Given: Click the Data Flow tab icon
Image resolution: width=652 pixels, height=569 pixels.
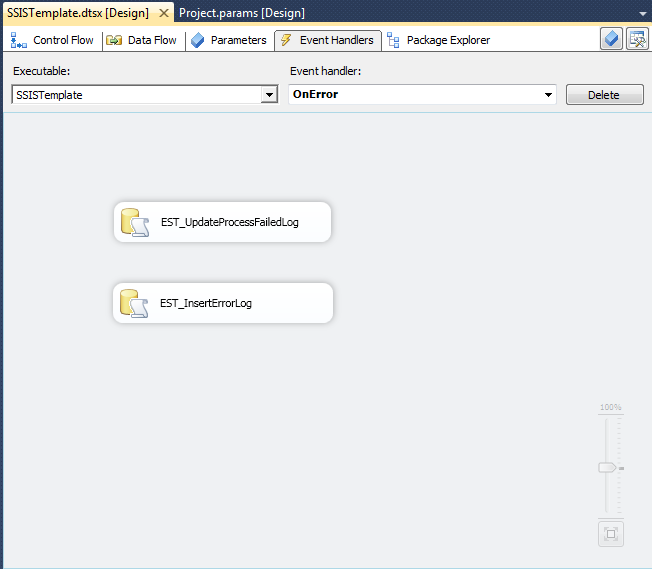Looking at the screenshot, I should (x=114, y=40).
